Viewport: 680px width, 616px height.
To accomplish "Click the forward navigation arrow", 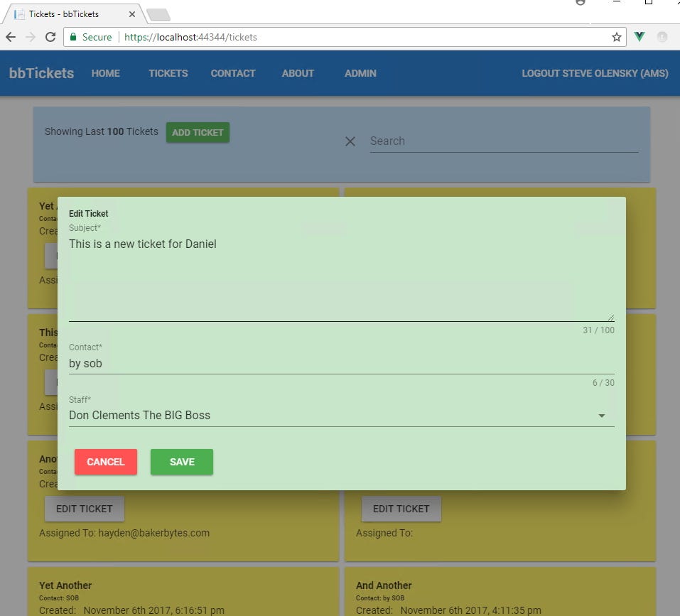I will [29, 37].
